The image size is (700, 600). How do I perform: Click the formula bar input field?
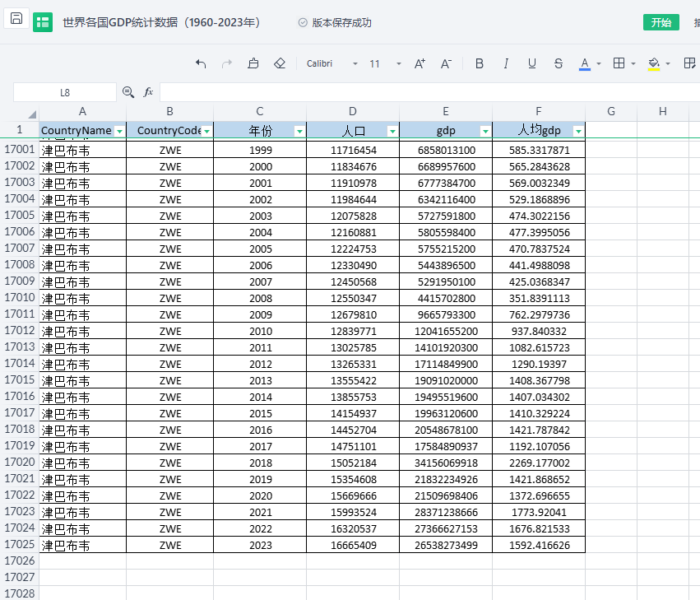[429, 92]
